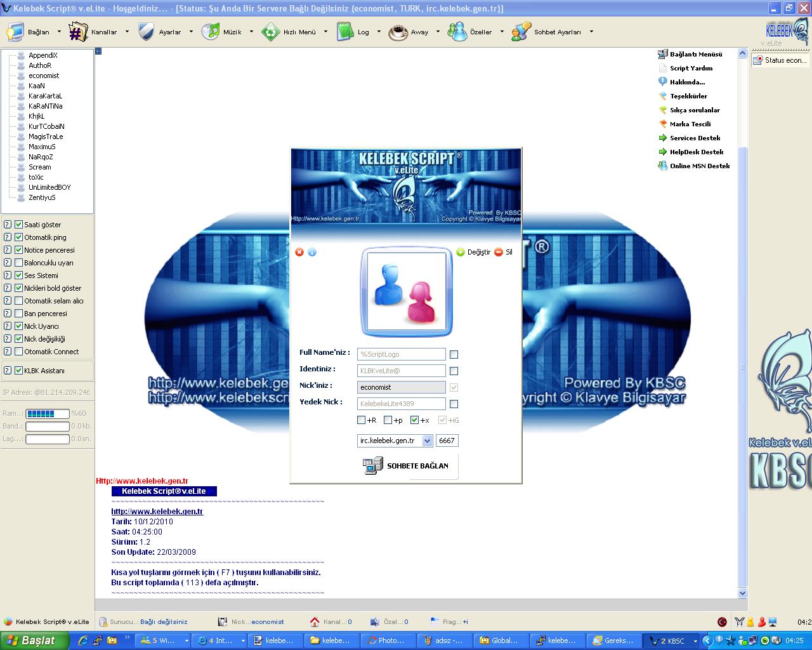Screen dimensions: 812x650
Task: Enable the +R mode checkbox
Action: coord(361,420)
